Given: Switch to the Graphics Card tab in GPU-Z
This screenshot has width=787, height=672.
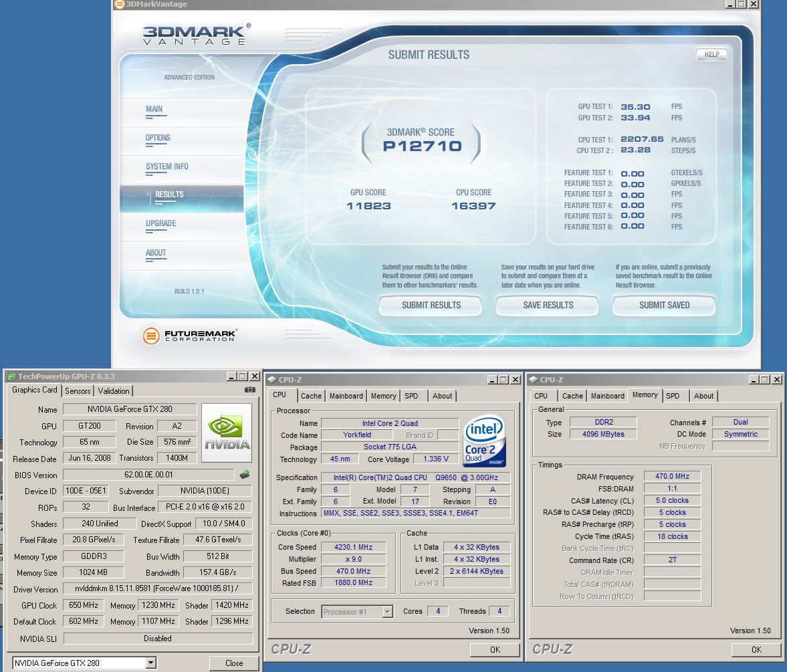Looking at the screenshot, I should pos(35,390).
